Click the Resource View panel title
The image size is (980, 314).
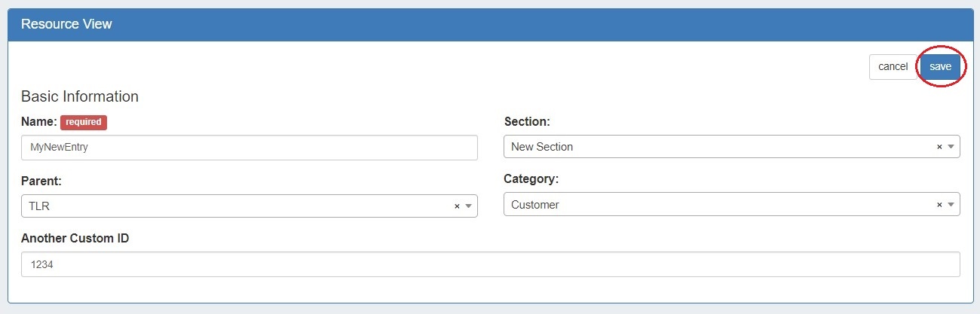pyautogui.click(x=66, y=24)
